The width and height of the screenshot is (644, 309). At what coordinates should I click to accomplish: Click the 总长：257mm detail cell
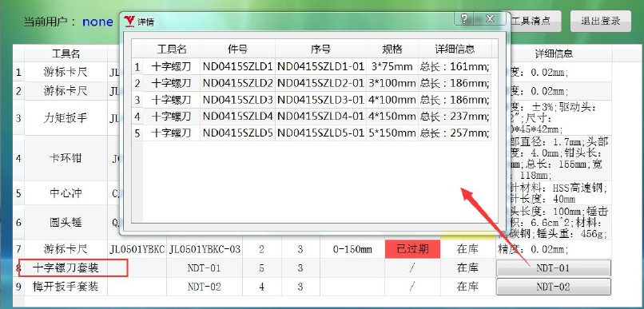tap(455, 133)
